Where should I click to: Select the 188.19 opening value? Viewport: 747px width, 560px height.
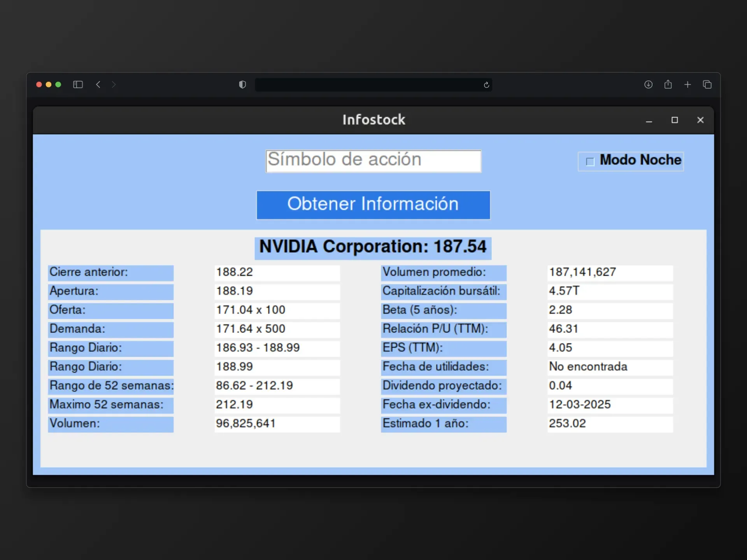click(277, 292)
